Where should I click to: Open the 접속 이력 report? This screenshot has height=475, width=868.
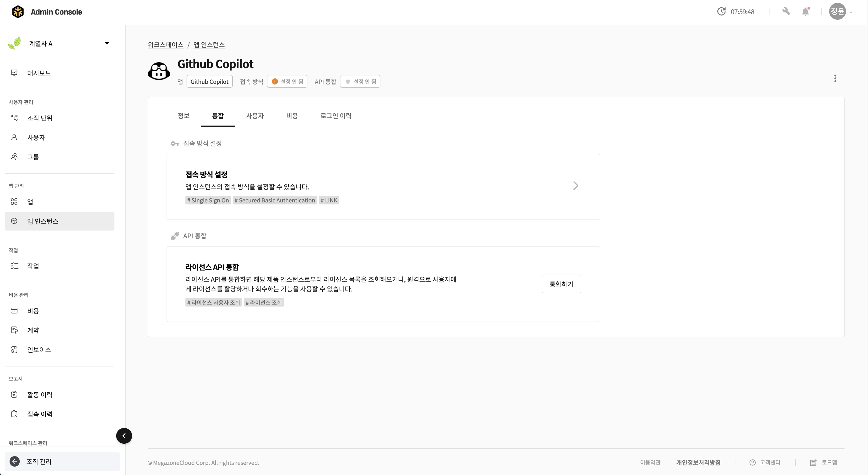[60, 414]
